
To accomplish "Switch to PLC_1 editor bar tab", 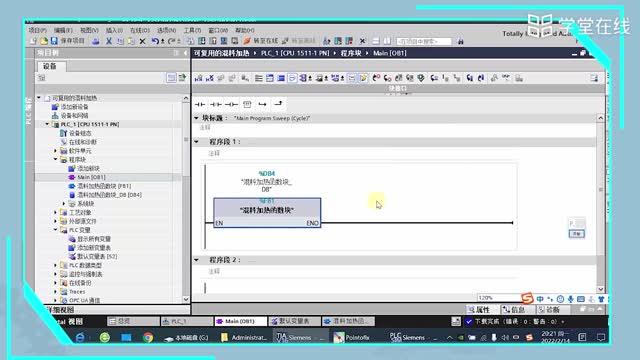I will point(187,322).
